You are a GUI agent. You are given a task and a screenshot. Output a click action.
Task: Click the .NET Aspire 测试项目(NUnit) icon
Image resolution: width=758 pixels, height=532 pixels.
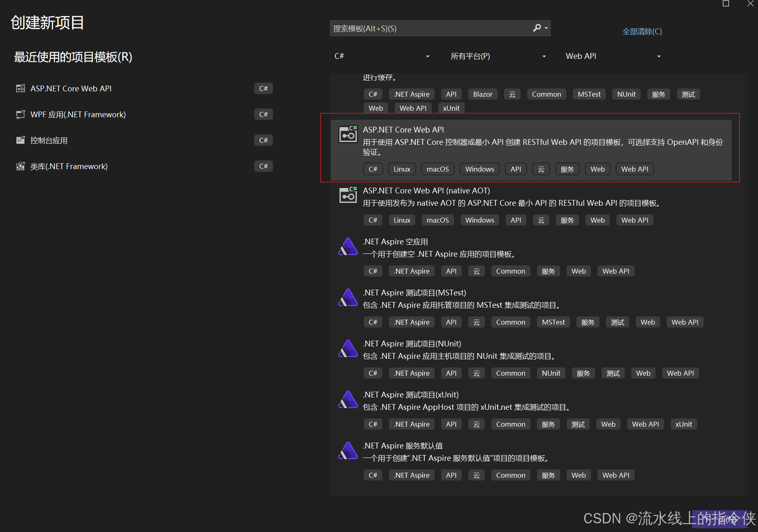(x=348, y=348)
